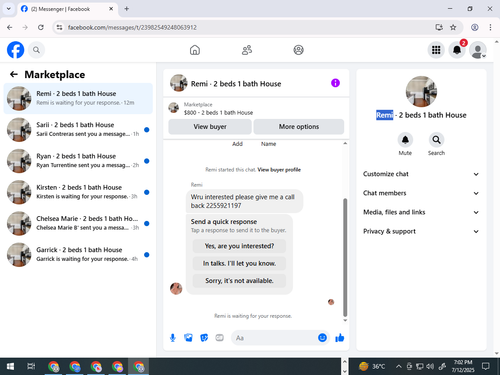Click the site information icon in address bar
This screenshot has height=375, width=500.
point(59,27)
